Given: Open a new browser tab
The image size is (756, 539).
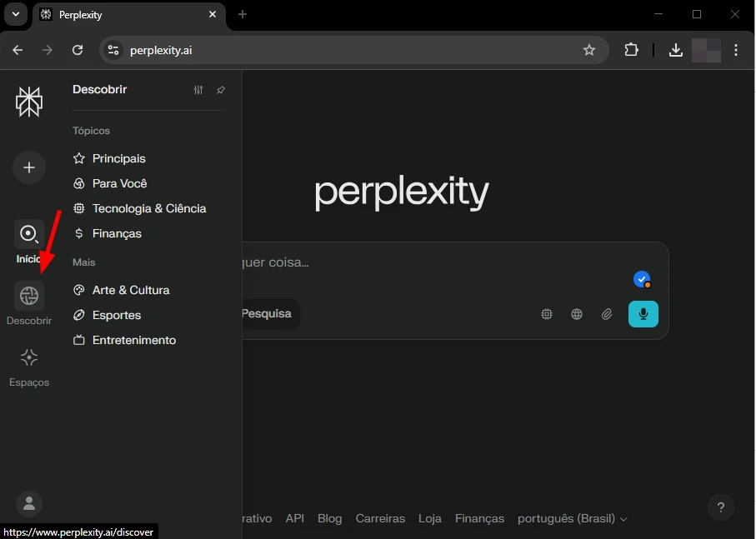Looking at the screenshot, I should (x=243, y=14).
